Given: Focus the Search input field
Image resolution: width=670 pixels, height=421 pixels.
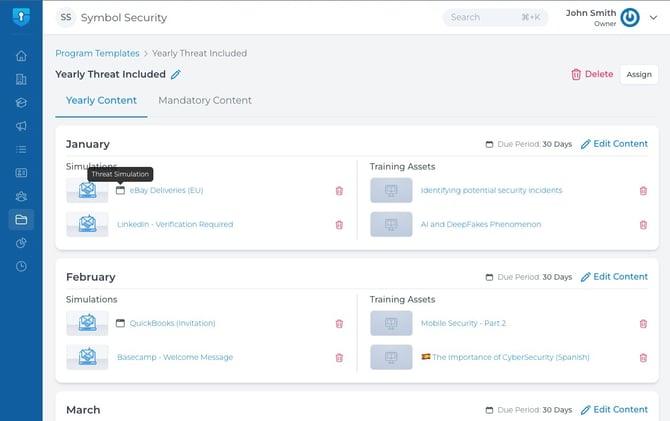Looking at the screenshot, I should (485, 17).
